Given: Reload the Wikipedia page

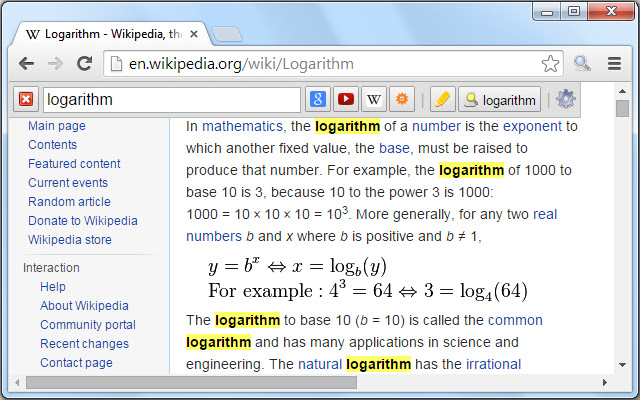Looking at the screenshot, I should tap(85, 64).
